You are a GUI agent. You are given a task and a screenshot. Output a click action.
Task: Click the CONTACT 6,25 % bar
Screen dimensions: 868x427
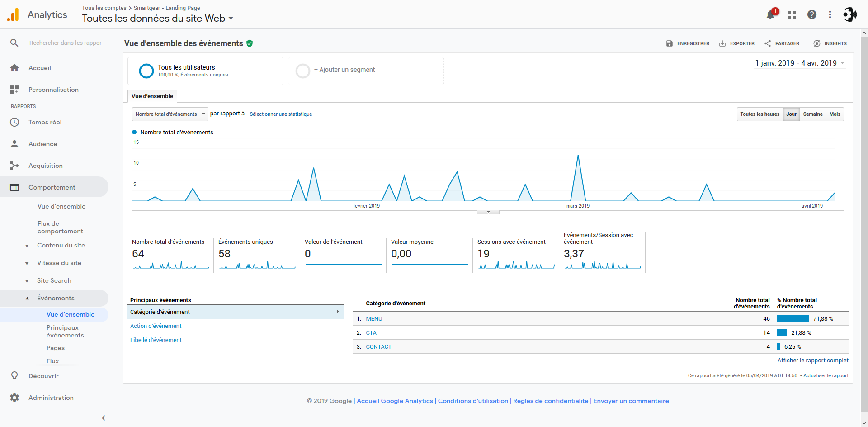click(778, 347)
